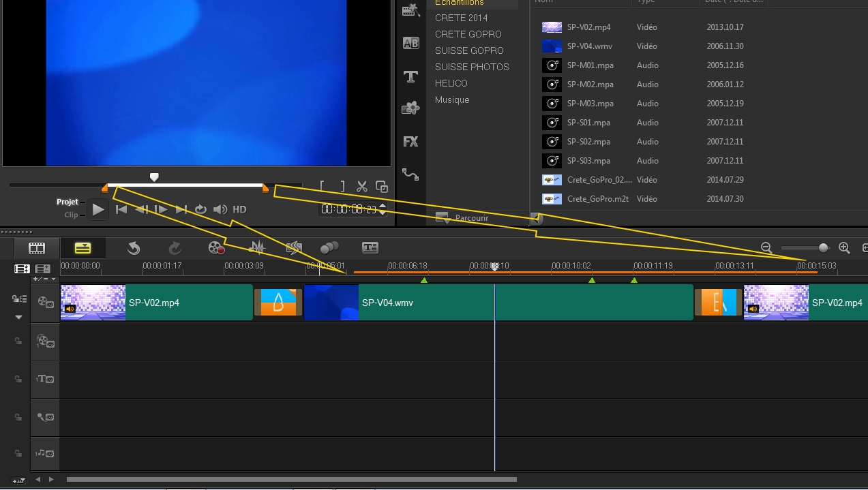
Task: Open the FX filter library
Action: click(x=410, y=142)
